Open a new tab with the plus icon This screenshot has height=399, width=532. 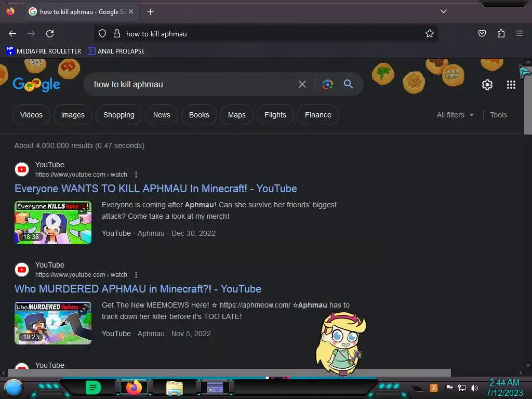click(x=150, y=12)
